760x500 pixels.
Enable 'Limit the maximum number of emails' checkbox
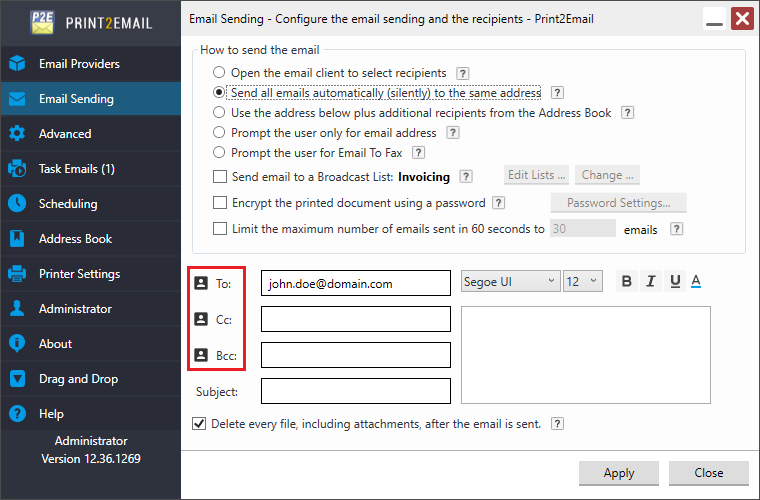(x=220, y=229)
